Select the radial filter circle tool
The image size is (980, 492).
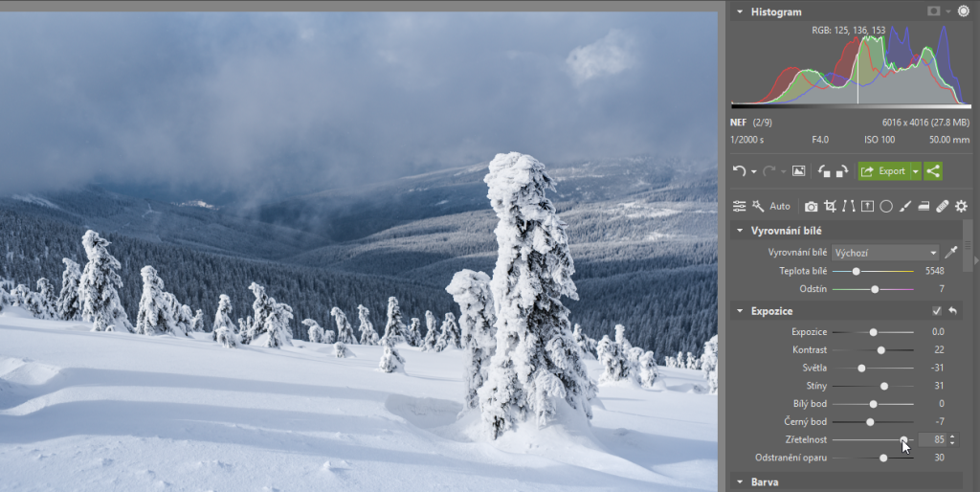click(885, 207)
